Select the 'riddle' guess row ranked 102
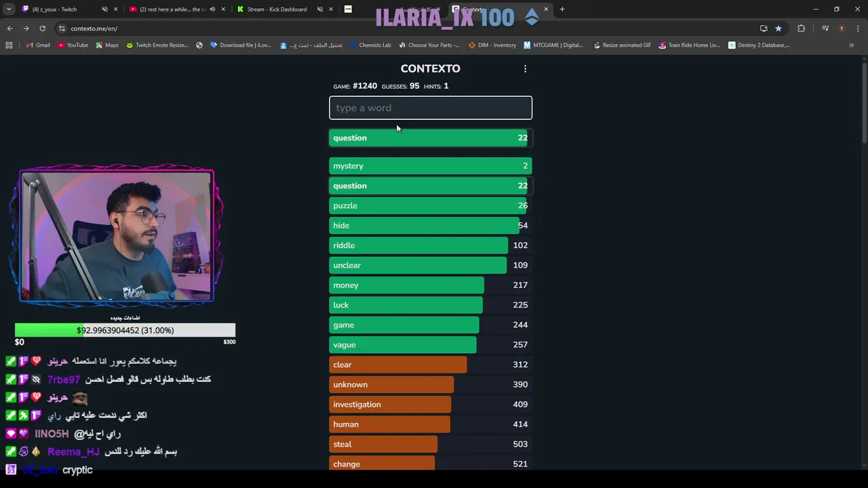868x488 pixels. point(431,245)
